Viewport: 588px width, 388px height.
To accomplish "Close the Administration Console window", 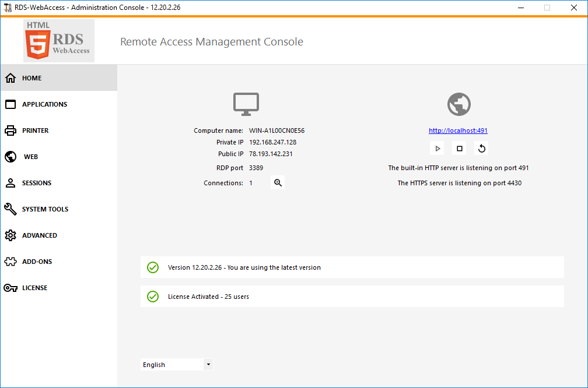I will (x=574, y=8).
